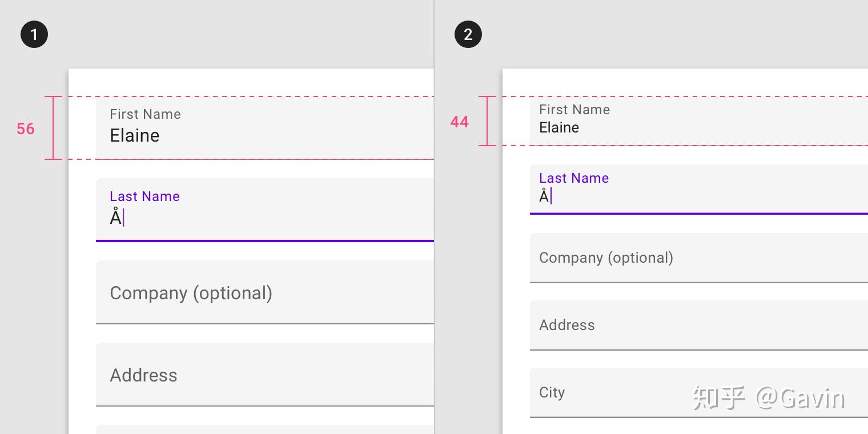Click the 知乎 @Gavin watermark
The width and height of the screenshot is (868, 434).
769,397
